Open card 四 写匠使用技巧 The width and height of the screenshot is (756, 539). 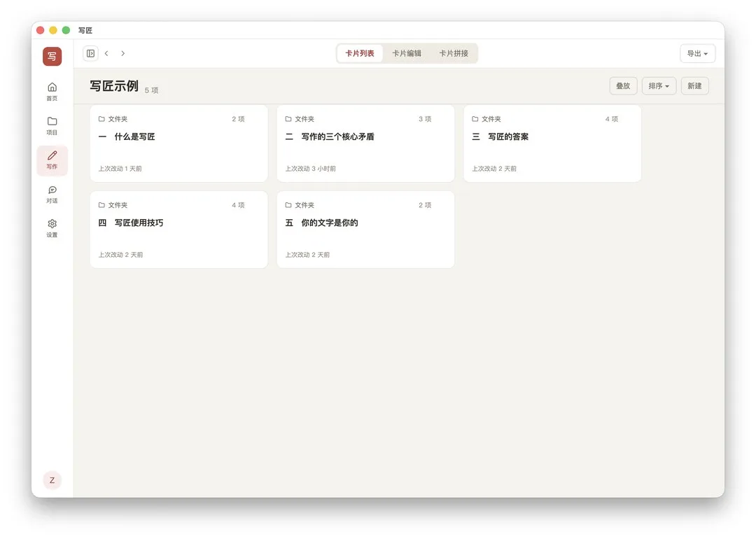pos(179,230)
